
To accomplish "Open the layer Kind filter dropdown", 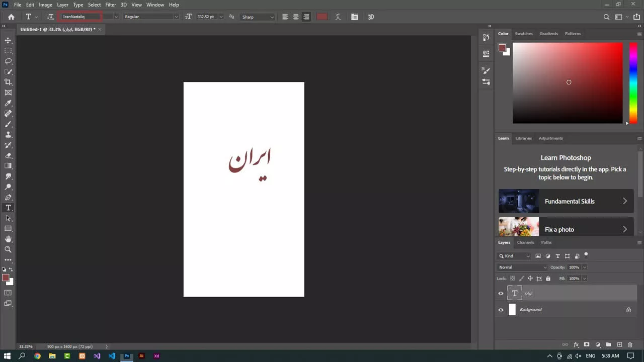I will coord(514,256).
